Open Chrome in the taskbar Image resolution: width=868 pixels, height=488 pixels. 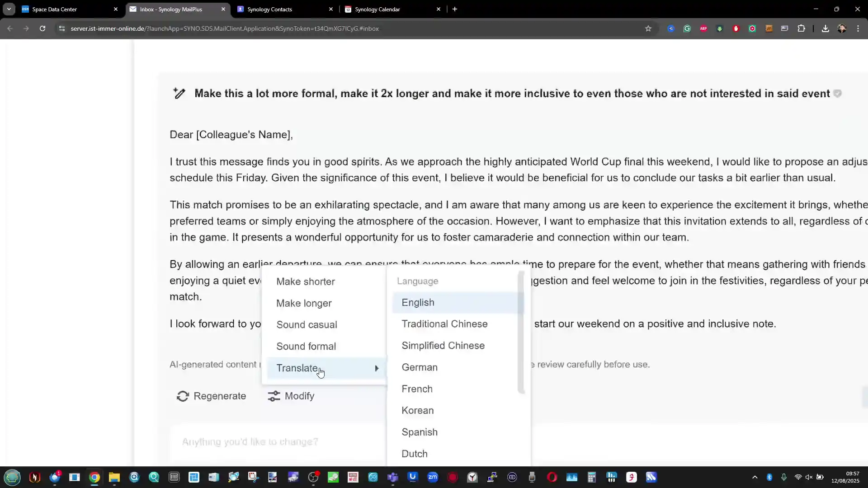[x=94, y=477]
